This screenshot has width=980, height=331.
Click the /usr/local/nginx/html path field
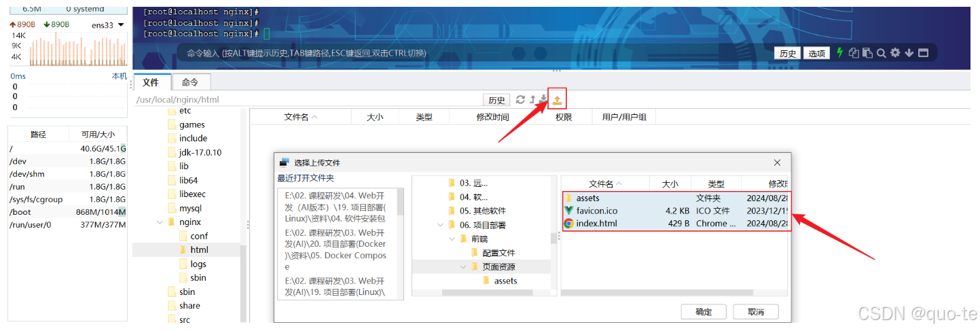tap(308, 100)
